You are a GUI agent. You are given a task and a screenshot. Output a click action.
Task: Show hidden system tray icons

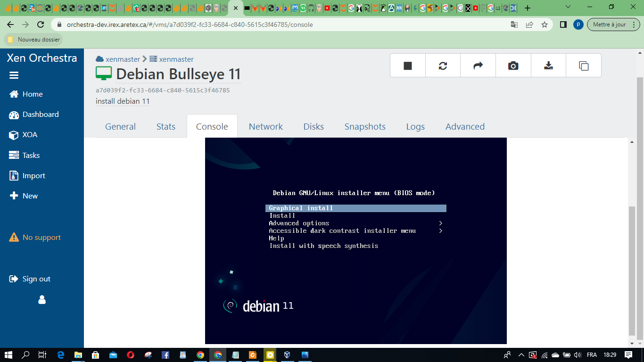[x=521, y=355]
